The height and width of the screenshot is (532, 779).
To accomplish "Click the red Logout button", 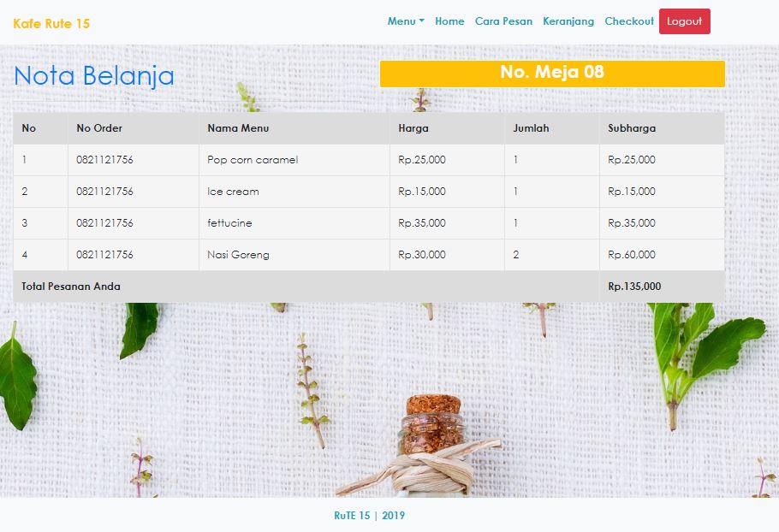I will (685, 21).
